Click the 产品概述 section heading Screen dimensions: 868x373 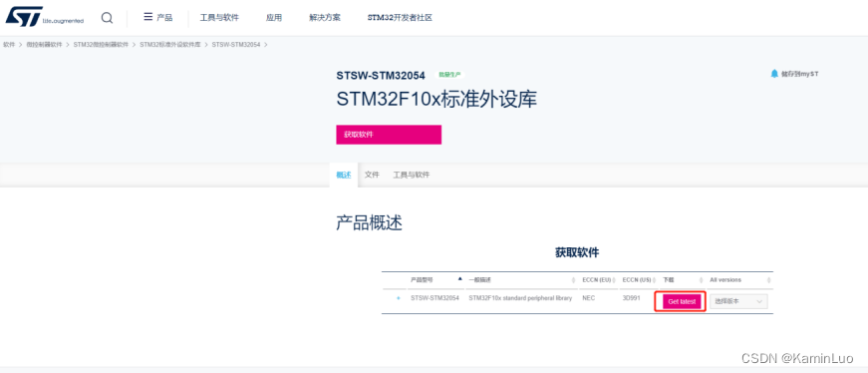[x=370, y=222]
